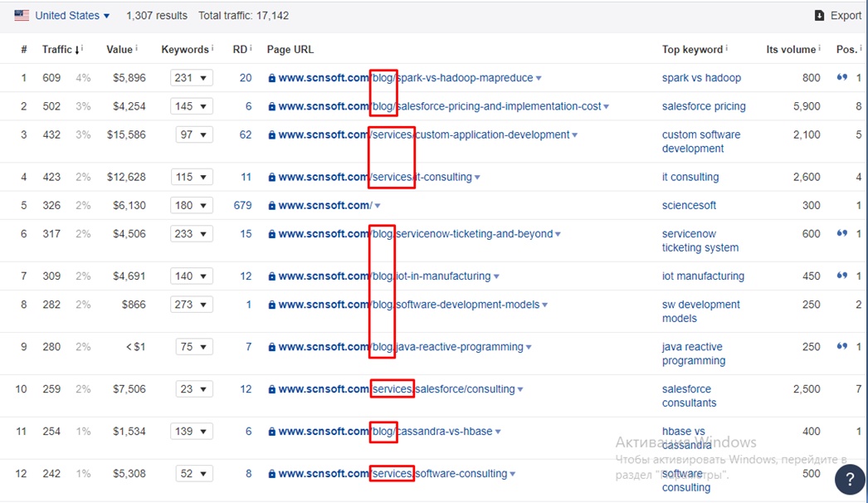Click the lock icon beside custom-application-development URL
This screenshot has width=868, height=503.
click(x=272, y=135)
